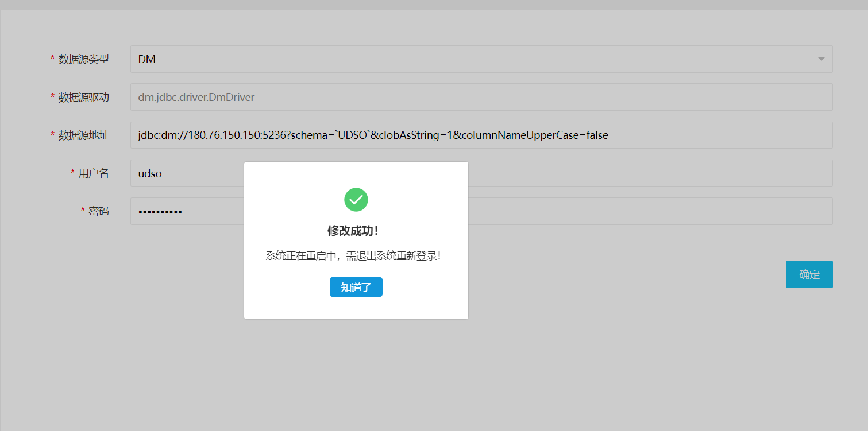Expand the 数据源类型 dropdown arrow
This screenshot has width=868, height=431.
coord(821,59)
